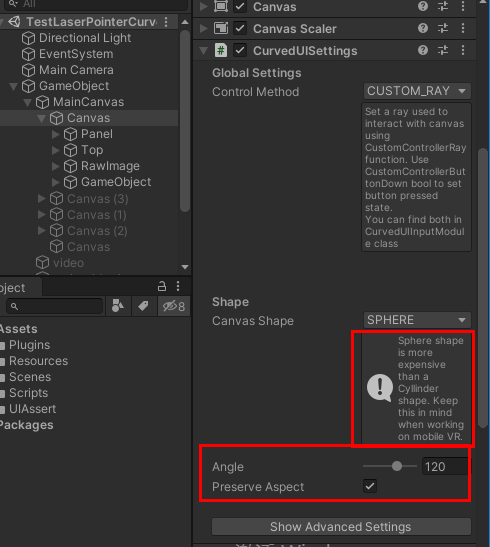Open Canvas component preset settings
490x547 pixels.
click(x=443, y=6)
